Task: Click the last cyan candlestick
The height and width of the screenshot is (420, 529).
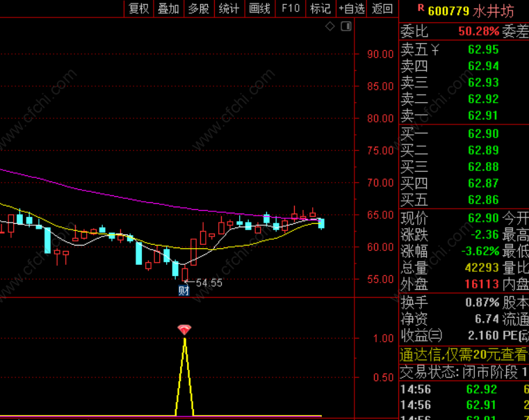Action: (x=321, y=224)
